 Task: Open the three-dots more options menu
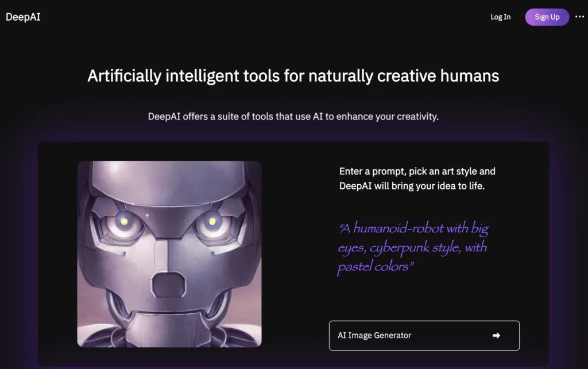[579, 17]
